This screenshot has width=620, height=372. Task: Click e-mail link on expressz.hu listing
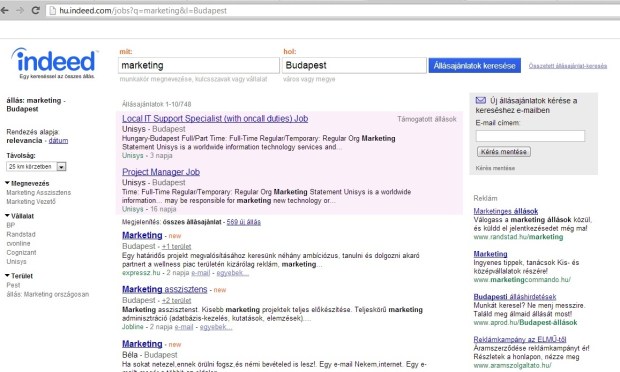point(200,273)
